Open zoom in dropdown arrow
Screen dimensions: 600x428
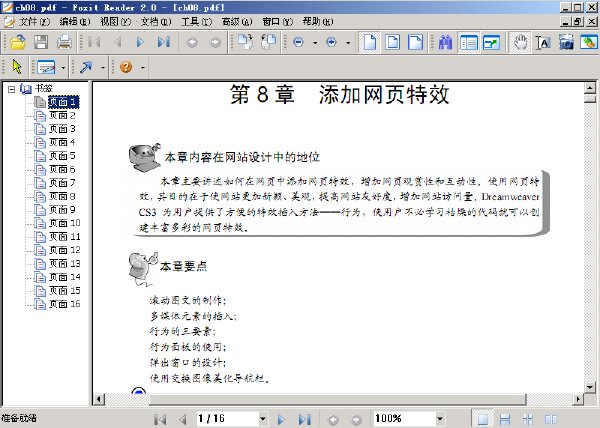[348, 43]
